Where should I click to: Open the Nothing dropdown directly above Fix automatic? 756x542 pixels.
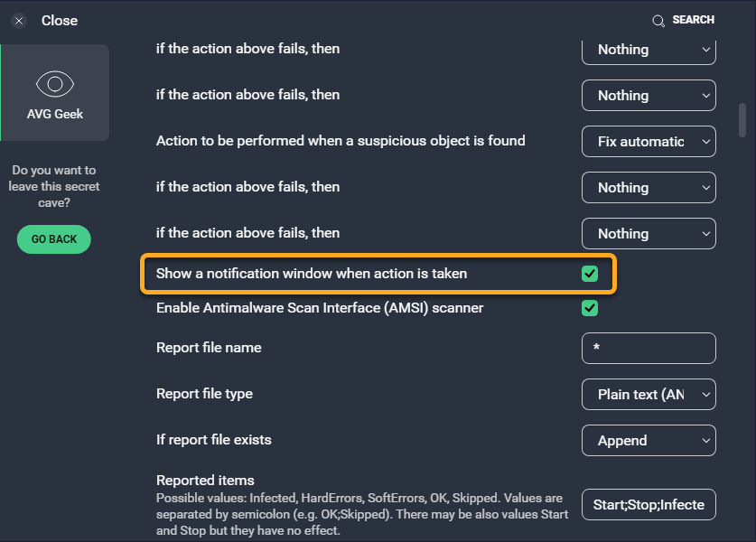(x=649, y=95)
